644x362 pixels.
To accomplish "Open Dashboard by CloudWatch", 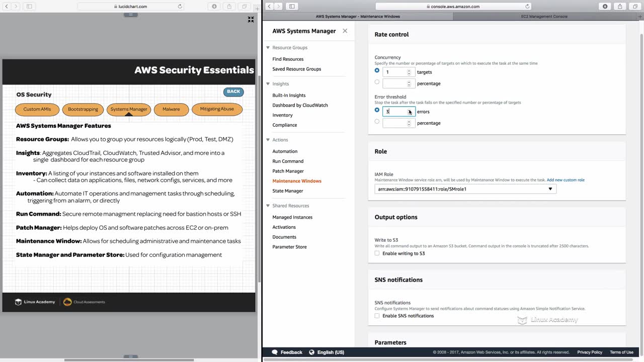I will click(x=300, y=106).
